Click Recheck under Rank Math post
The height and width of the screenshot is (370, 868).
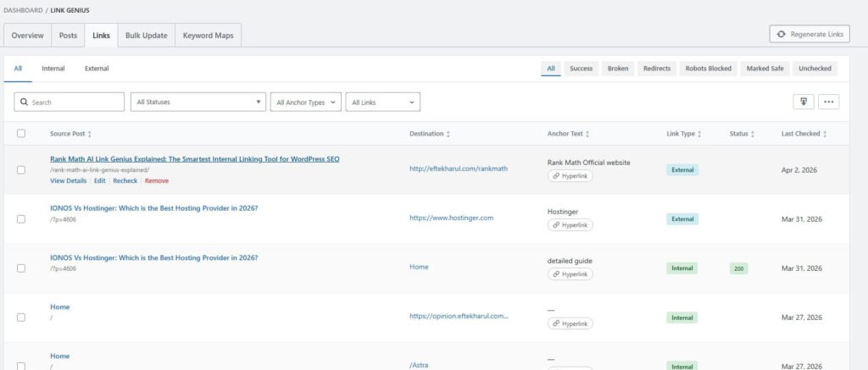[x=125, y=181]
